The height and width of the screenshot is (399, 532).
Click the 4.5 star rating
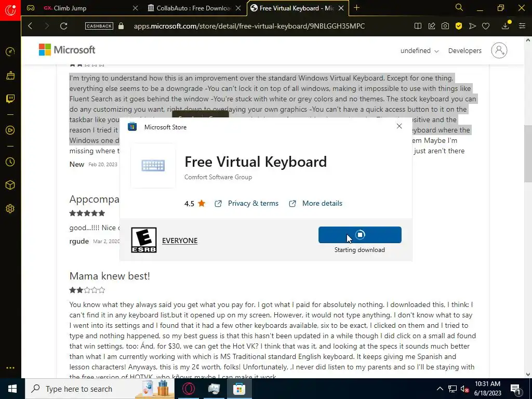pos(195,204)
